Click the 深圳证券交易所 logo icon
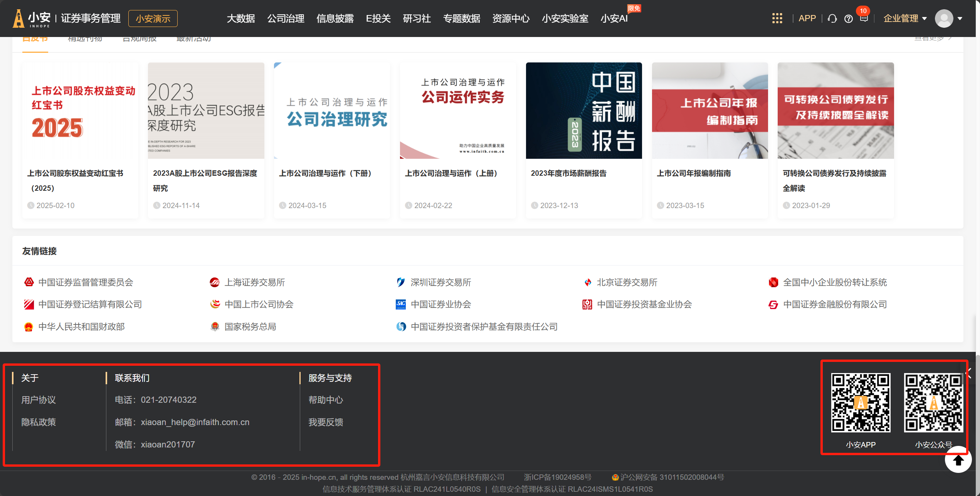The image size is (980, 496). (x=401, y=282)
